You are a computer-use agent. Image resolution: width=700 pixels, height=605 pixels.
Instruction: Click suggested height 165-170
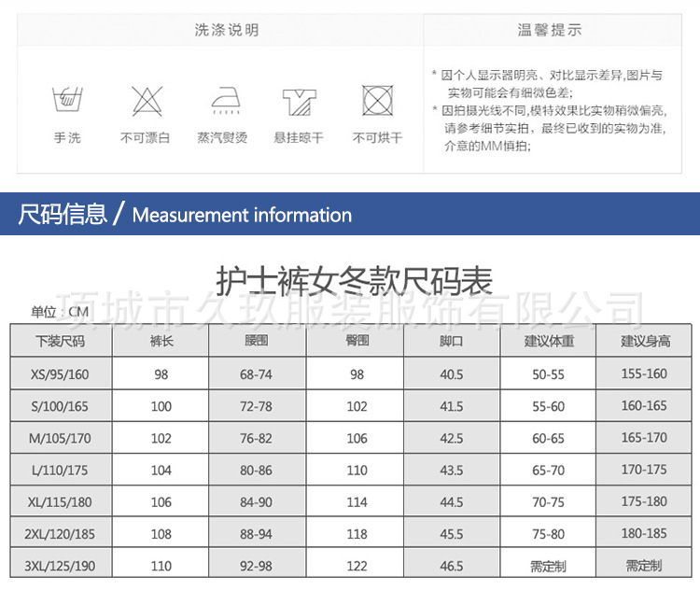pyautogui.click(x=644, y=438)
